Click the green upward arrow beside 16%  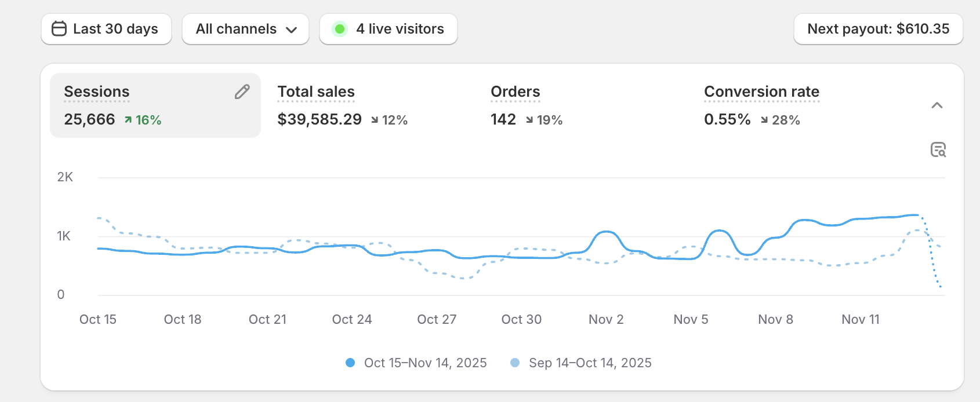[x=129, y=120]
